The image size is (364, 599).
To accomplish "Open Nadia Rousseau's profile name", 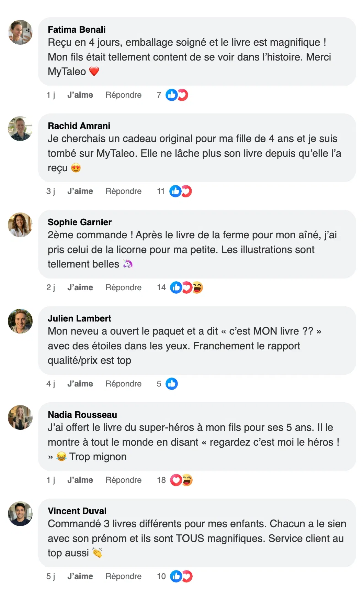I will [82, 415].
